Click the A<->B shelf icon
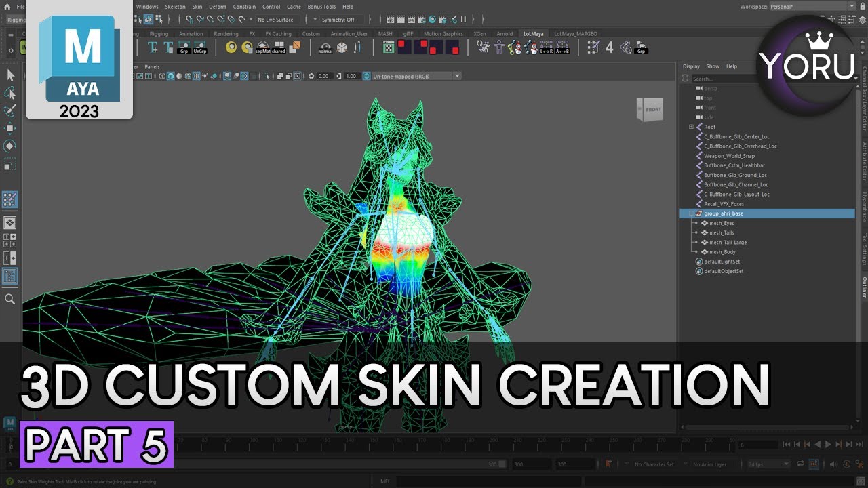 click(562, 47)
